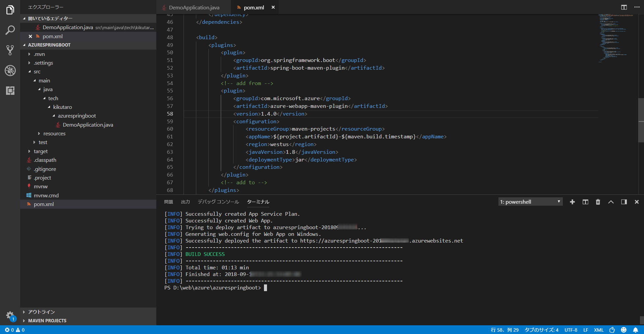Select the Terminal (ターミナル) panel tab
The image size is (644, 334).
click(x=258, y=202)
